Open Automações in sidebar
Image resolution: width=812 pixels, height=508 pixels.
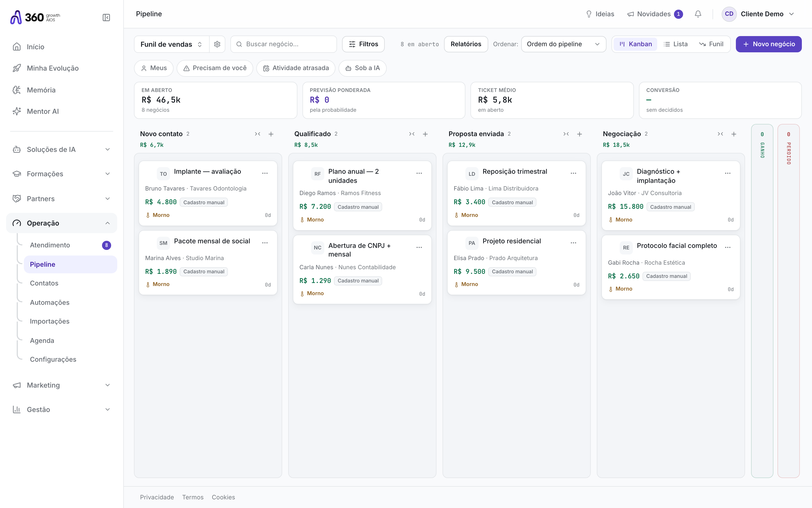coord(71,302)
